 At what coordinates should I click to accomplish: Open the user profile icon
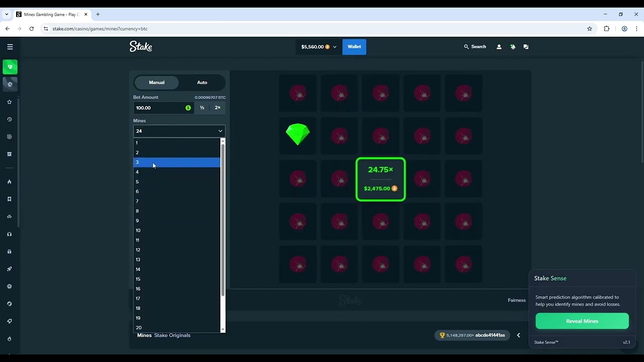click(499, 47)
